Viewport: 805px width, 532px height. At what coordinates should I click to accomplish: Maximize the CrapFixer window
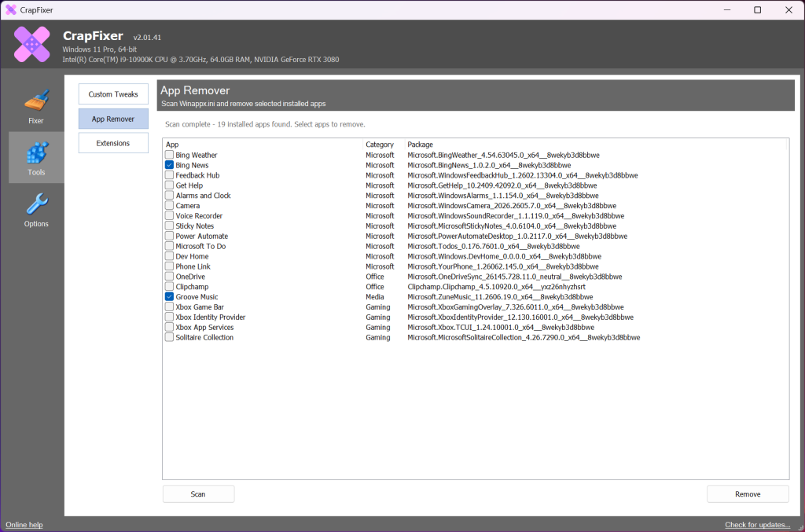(757, 9)
